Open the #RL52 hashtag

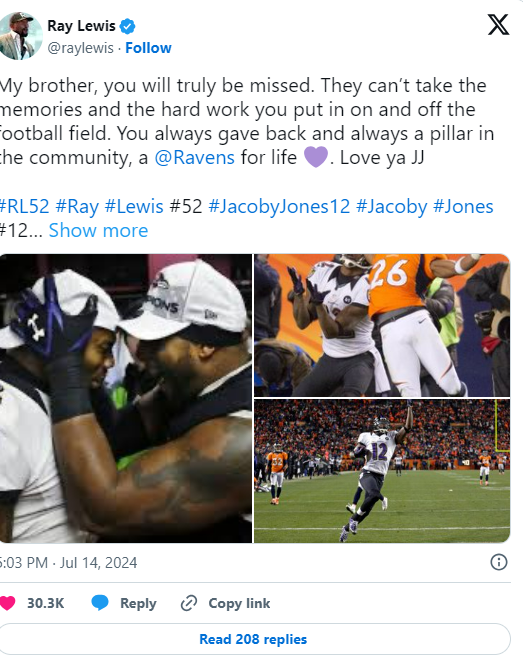25,207
